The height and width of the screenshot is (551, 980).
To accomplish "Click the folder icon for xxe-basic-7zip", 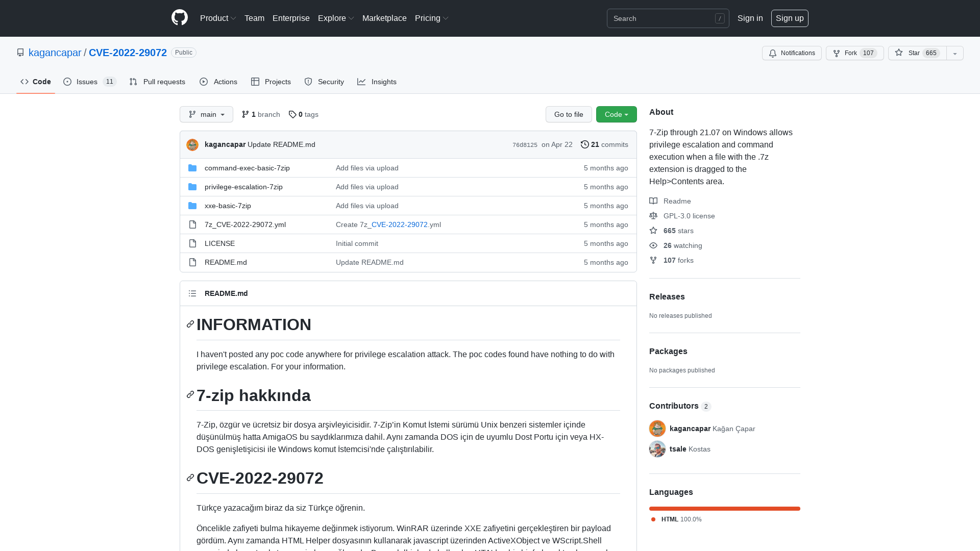I will point(192,206).
